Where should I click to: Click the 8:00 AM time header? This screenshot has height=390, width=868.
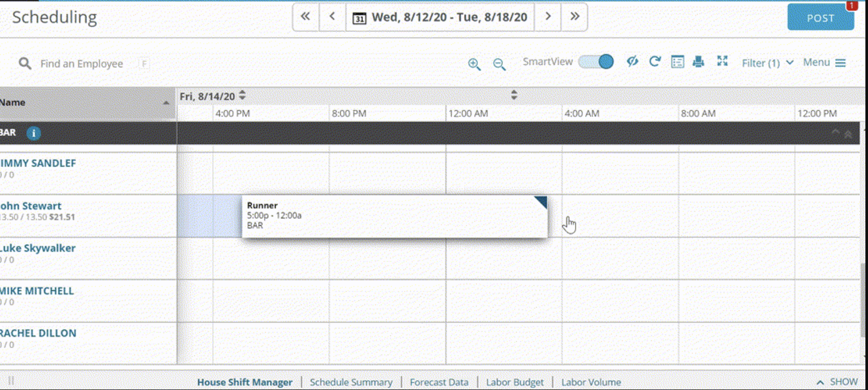(x=698, y=113)
